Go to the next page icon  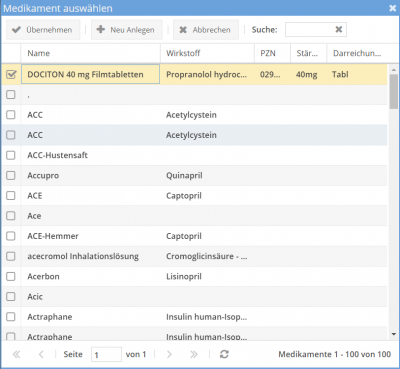coord(169,354)
